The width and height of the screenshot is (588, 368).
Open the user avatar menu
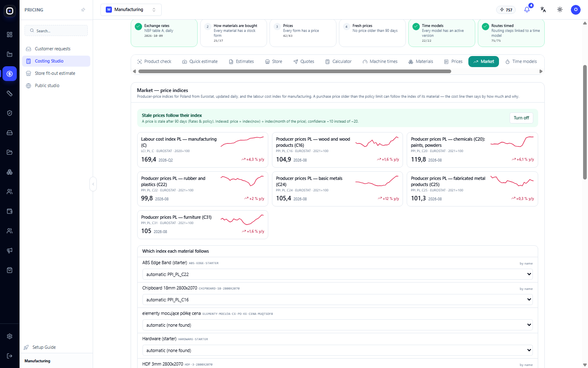tap(576, 10)
